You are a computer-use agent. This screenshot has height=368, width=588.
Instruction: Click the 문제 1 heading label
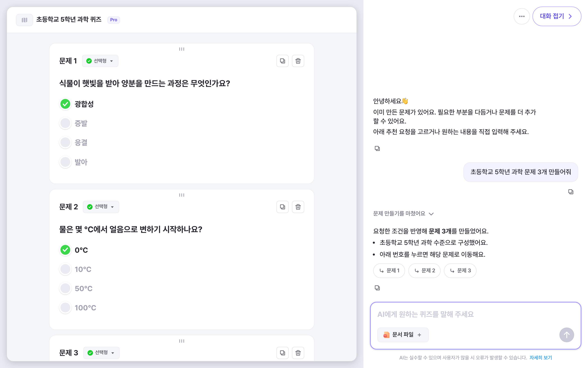(x=68, y=61)
